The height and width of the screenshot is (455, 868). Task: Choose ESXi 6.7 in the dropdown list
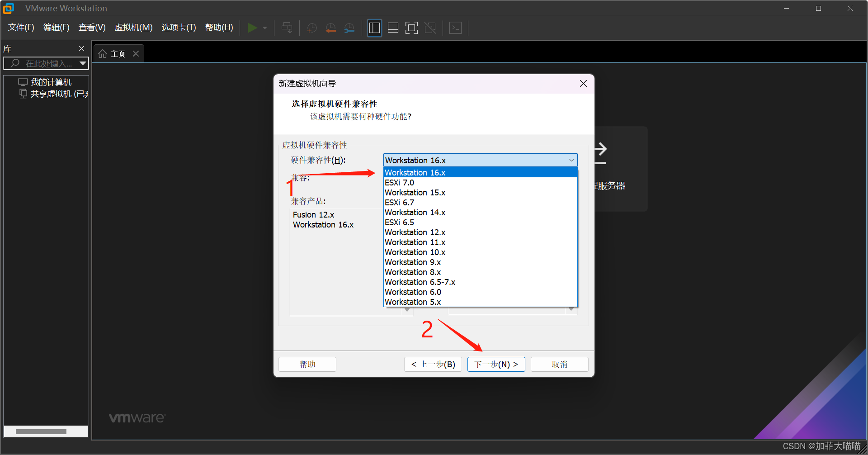480,202
